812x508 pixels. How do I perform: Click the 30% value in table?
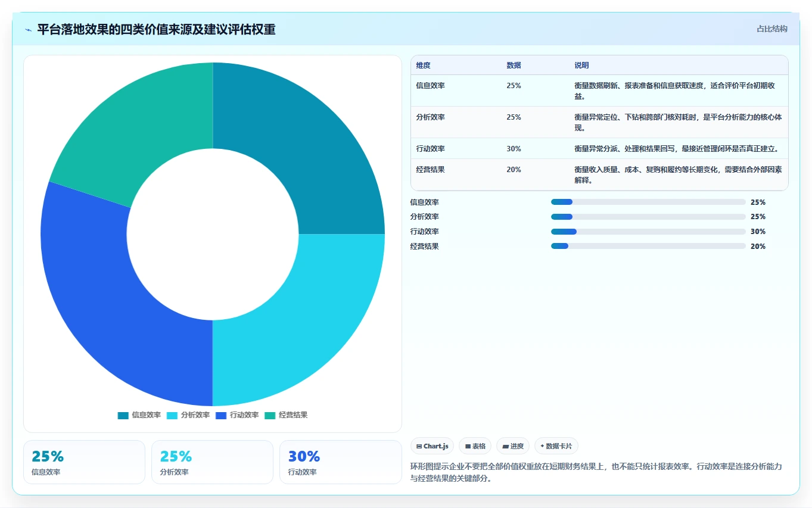pos(514,149)
